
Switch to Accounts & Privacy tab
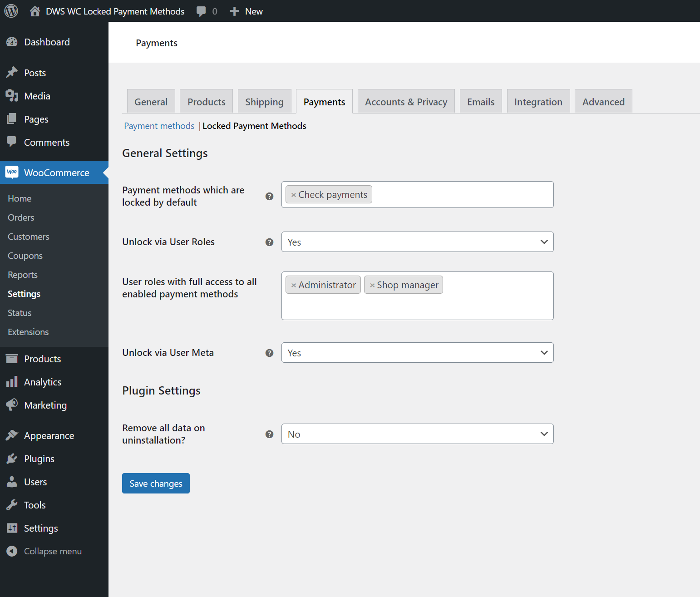click(406, 102)
